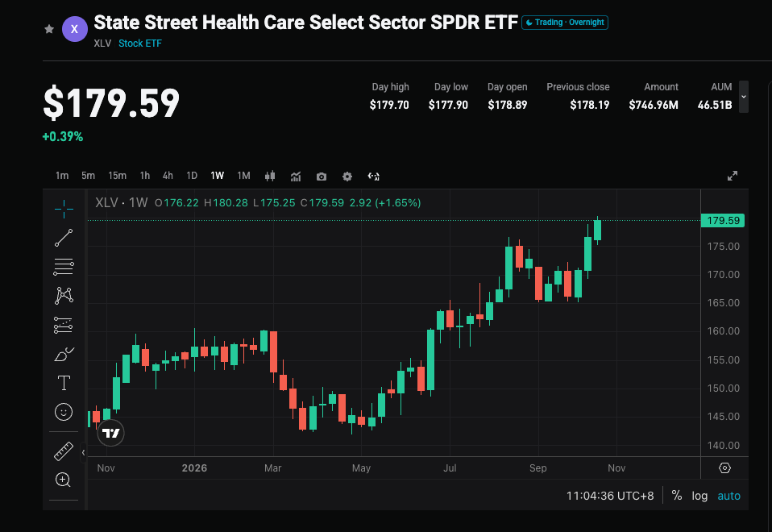The height and width of the screenshot is (532, 772).
Task: Add XLV to favorites with star icon
Action: pyautogui.click(x=48, y=29)
